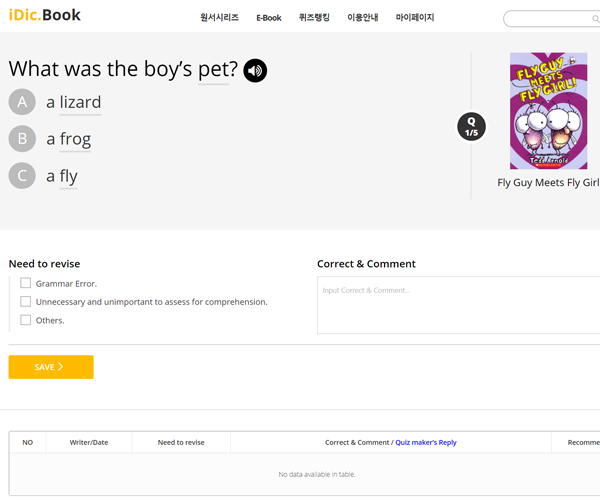Viewport: 600px width, 500px height.
Task: Go to the E-Book menu
Action: [x=269, y=18]
